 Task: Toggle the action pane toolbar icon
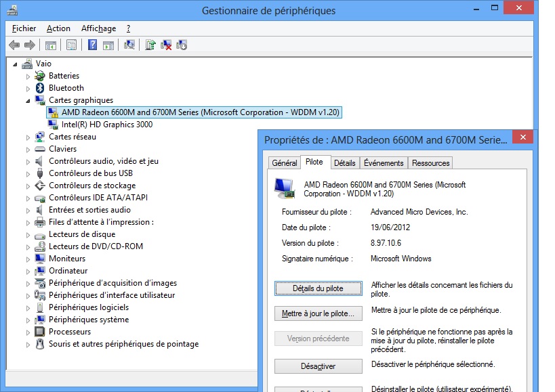[108, 45]
